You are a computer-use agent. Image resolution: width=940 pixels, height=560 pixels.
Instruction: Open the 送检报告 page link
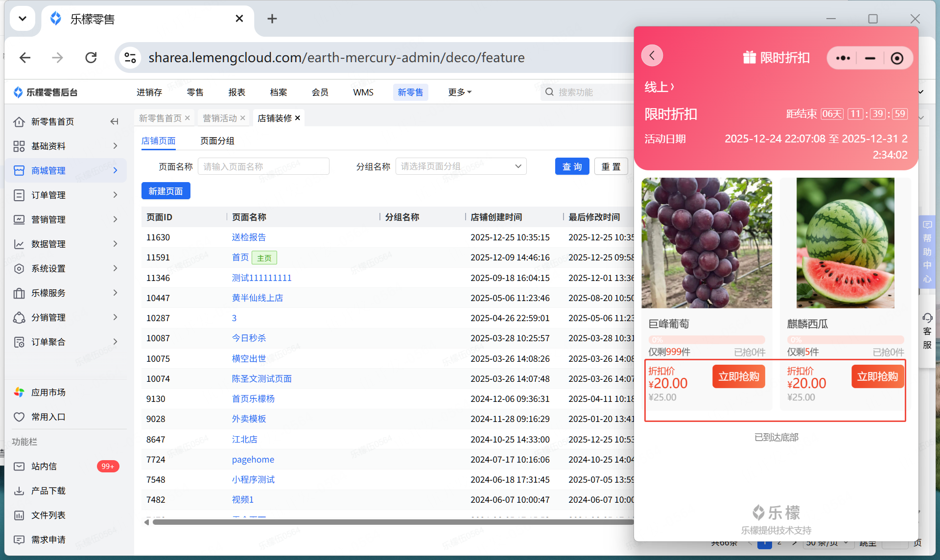pos(249,237)
